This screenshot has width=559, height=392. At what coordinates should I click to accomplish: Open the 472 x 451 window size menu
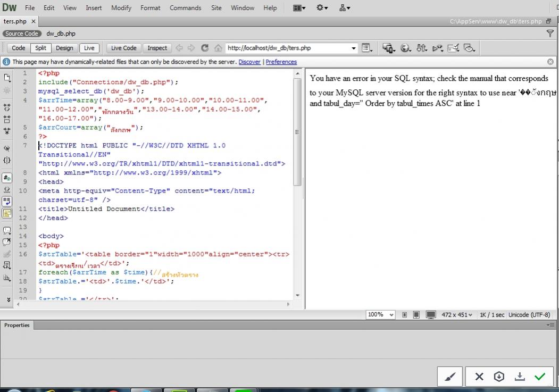[457, 315]
